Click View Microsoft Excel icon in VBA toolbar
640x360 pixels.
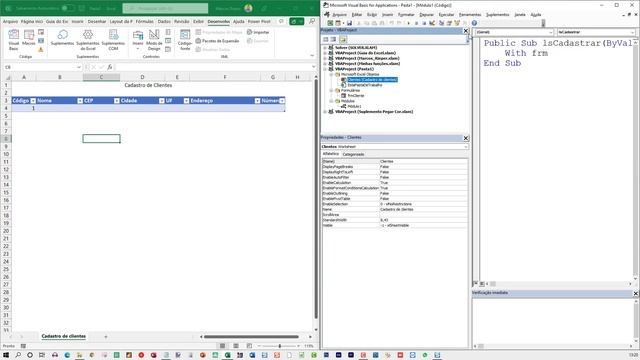pyautogui.click(x=330, y=23)
